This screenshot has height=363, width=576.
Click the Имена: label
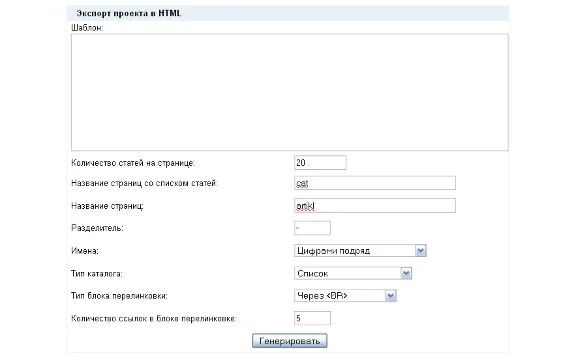[x=85, y=251]
